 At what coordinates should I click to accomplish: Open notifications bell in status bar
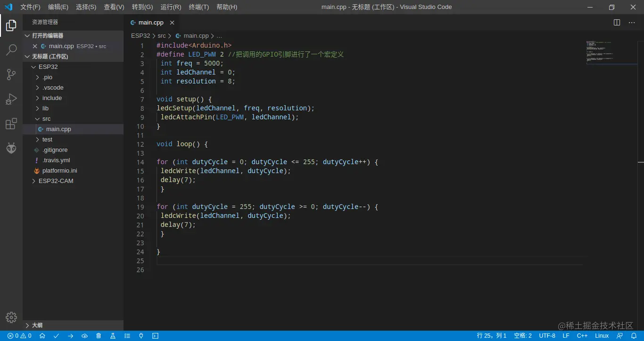(634, 336)
